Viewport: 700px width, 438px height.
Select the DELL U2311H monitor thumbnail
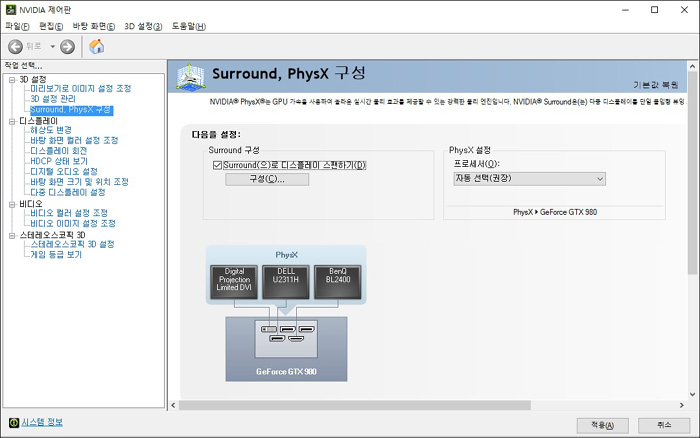pos(286,282)
